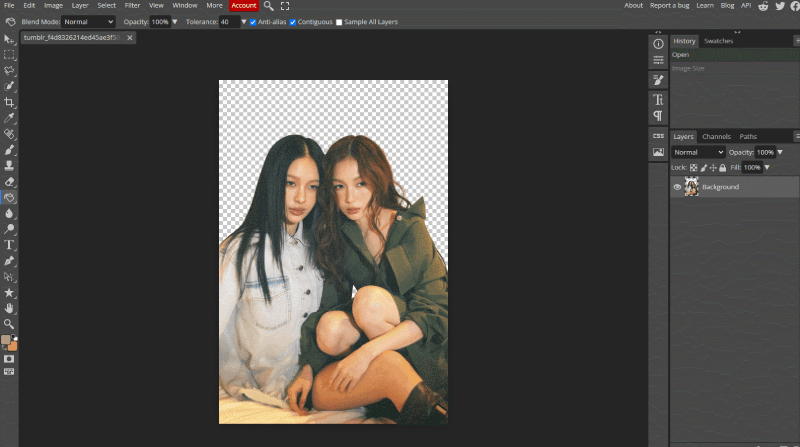Open the Paragraph panel icon
The width and height of the screenshot is (800, 447).
click(x=658, y=116)
